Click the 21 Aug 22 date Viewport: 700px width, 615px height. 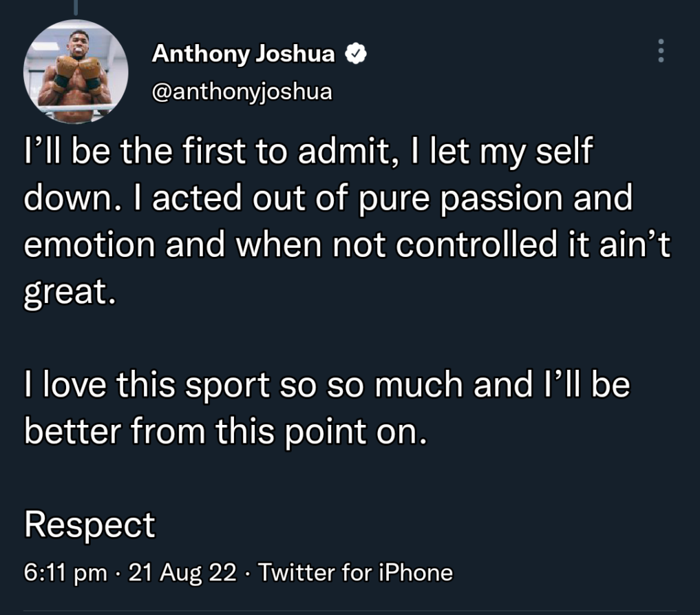(x=182, y=572)
